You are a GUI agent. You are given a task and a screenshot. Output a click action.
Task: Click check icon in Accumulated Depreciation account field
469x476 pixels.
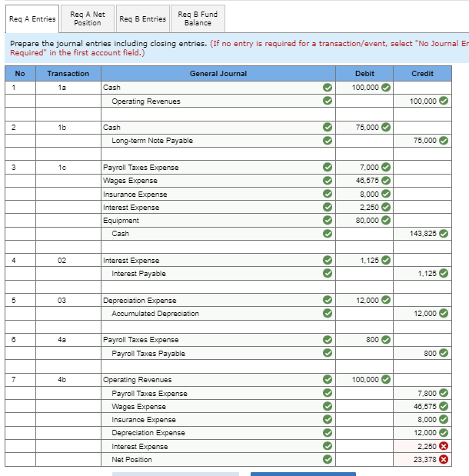(x=328, y=313)
